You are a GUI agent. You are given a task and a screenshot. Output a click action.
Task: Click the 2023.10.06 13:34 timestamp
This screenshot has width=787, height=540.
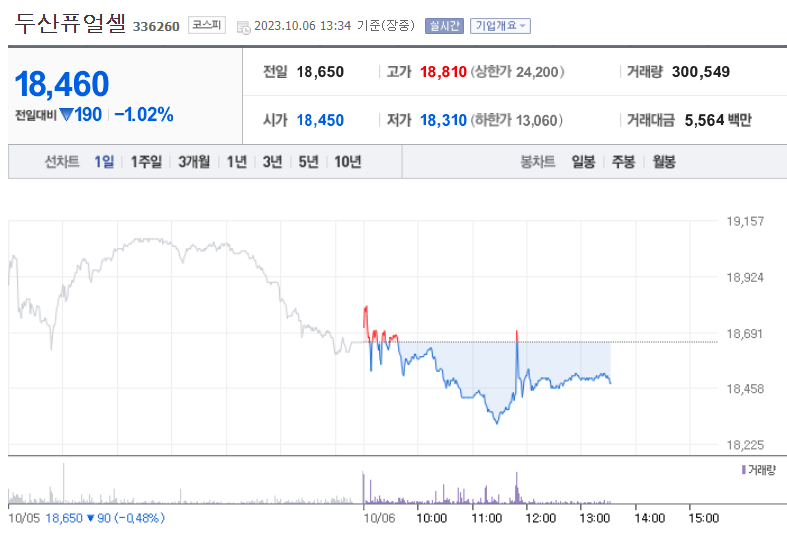pos(303,26)
